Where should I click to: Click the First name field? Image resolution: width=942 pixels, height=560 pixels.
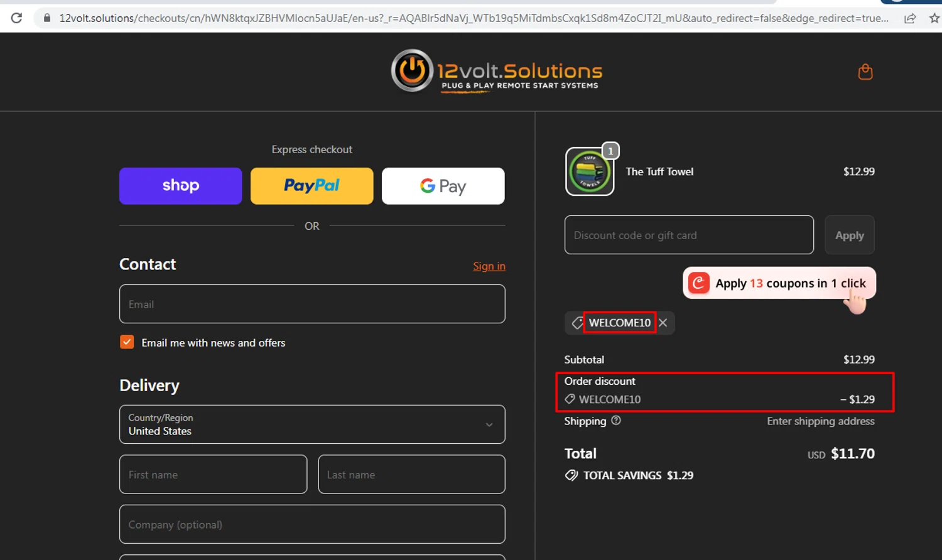click(213, 474)
